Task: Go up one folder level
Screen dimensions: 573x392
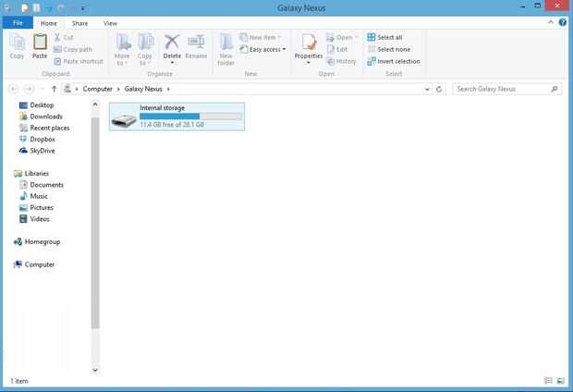Action: pos(55,89)
